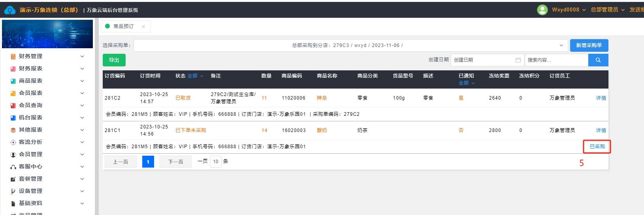The height and width of the screenshot is (215, 644).
Task: Click the 其他报表 stack icon
Action: pos(13,130)
